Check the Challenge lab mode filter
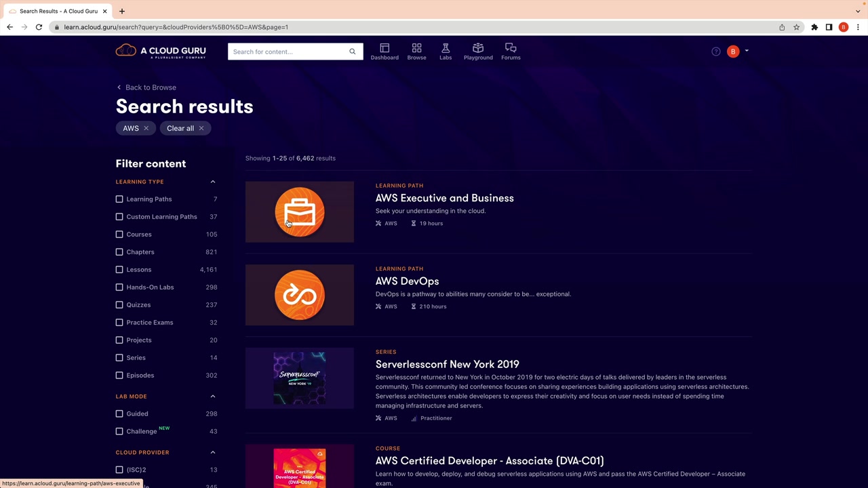 click(x=119, y=431)
